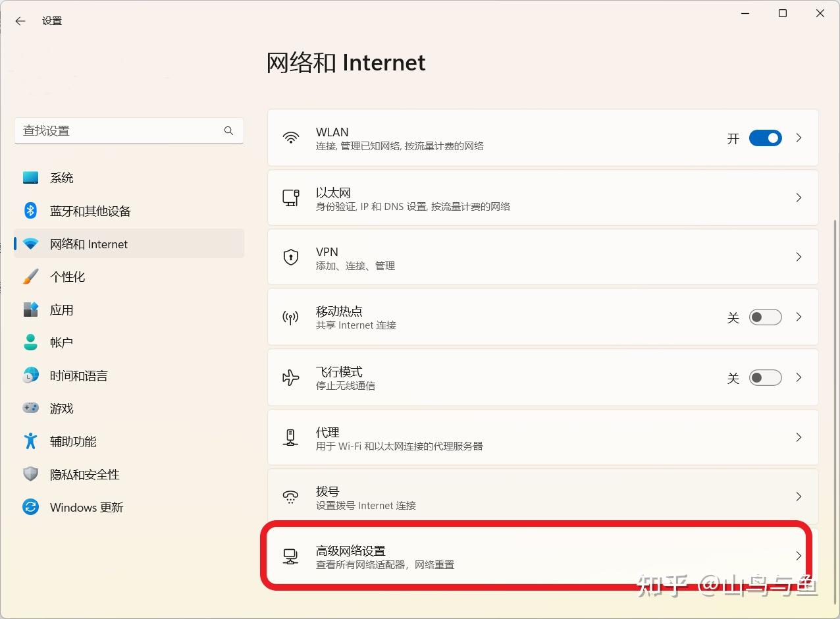Click the 拨号 dial-up icon
This screenshot has height=619, width=840.
coord(290,497)
